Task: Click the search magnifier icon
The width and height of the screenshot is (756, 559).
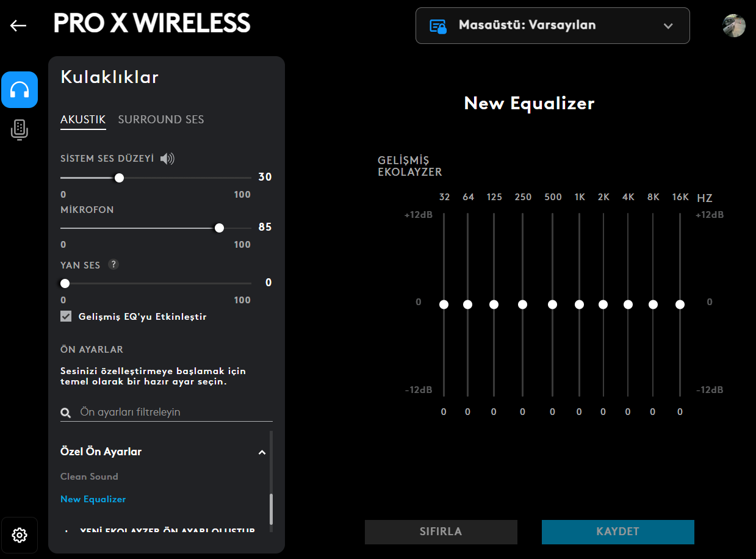Action: [66, 413]
